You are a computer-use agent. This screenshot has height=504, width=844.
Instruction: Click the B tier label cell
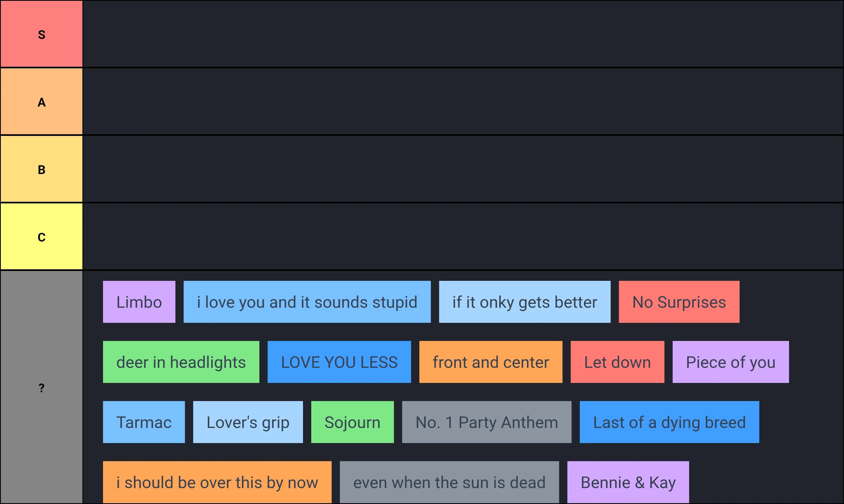[41, 169]
